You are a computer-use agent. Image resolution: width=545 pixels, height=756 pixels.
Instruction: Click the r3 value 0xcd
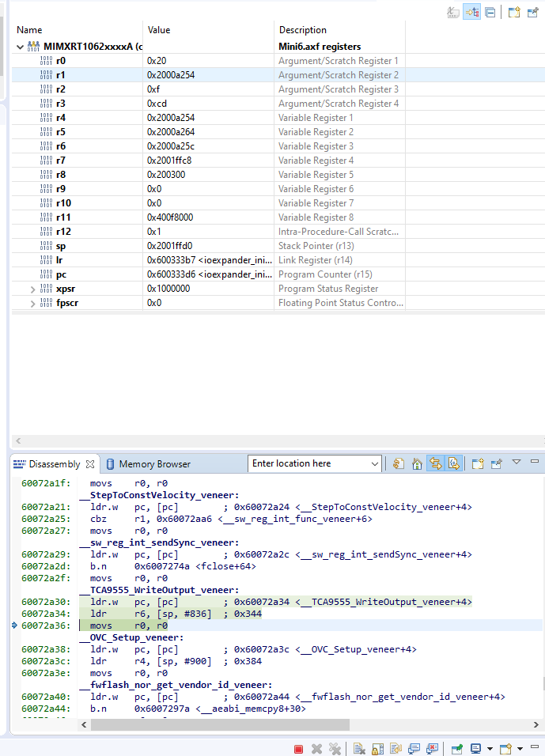point(157,103)
